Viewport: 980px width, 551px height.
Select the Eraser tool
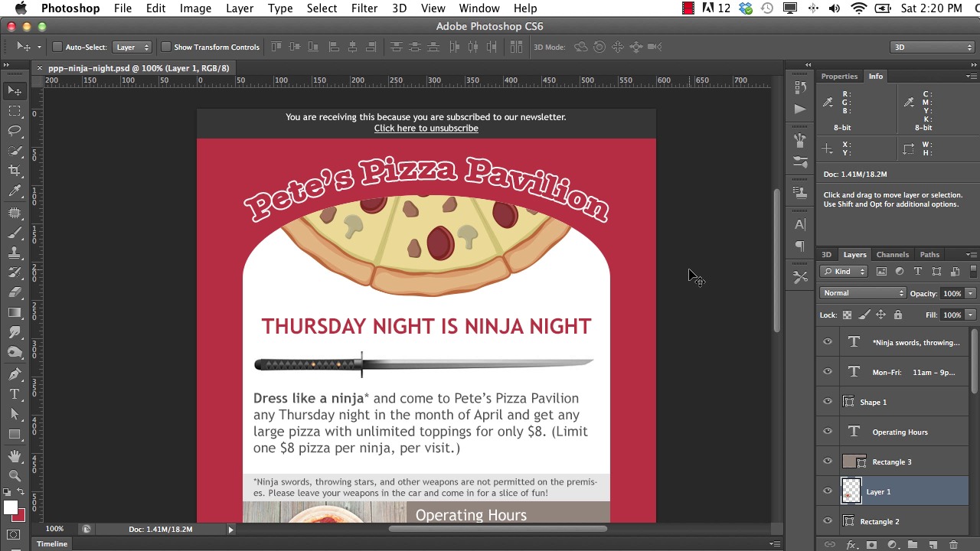coord(15,292)
